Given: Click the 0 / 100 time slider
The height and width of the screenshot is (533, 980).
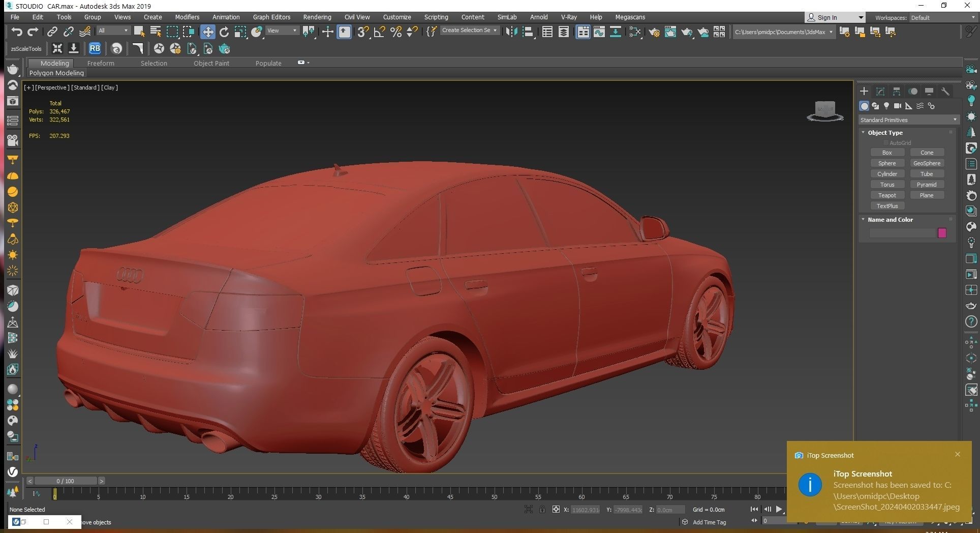Looking at the screenshot, I should pyautogui.click(x=66, y=481).
